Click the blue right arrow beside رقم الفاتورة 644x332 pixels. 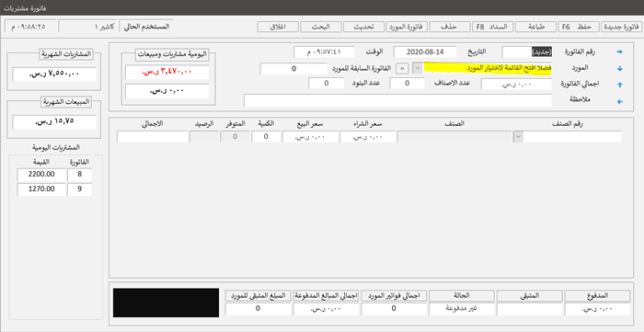tap(620, 52)
